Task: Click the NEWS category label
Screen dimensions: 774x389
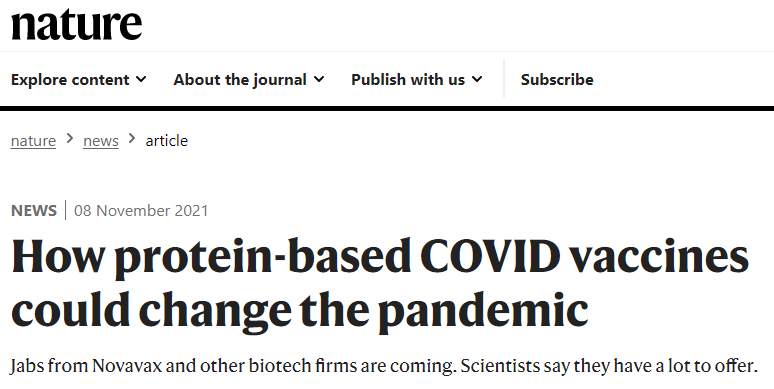Action: (34, 211)
